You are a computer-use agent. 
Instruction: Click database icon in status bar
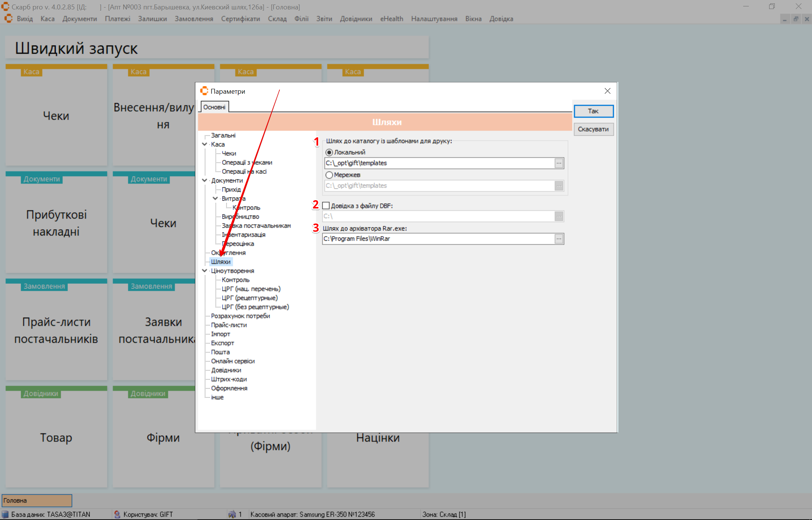(x=5, y=514)
